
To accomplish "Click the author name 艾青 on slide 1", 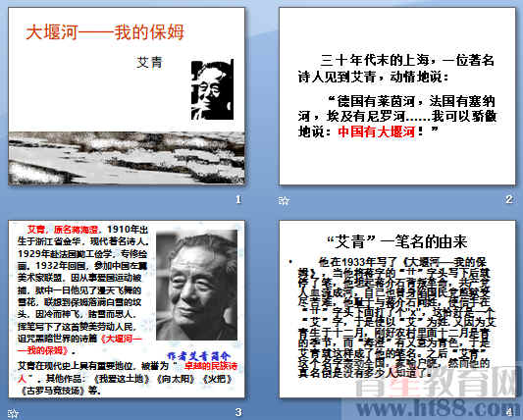I will tap(149, 62).
